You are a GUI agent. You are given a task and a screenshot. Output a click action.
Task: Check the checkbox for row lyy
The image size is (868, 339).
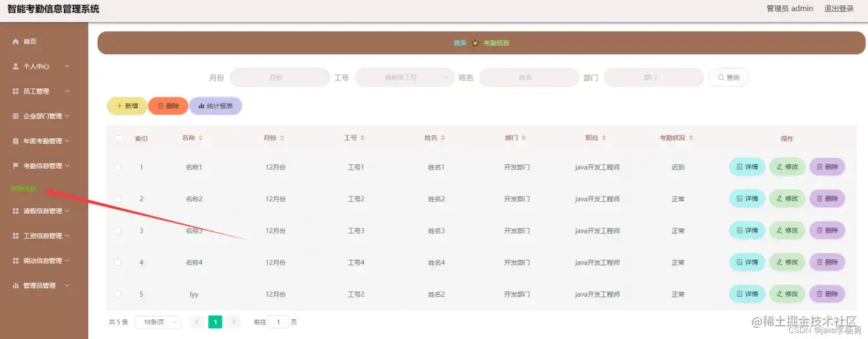[119, 294]
